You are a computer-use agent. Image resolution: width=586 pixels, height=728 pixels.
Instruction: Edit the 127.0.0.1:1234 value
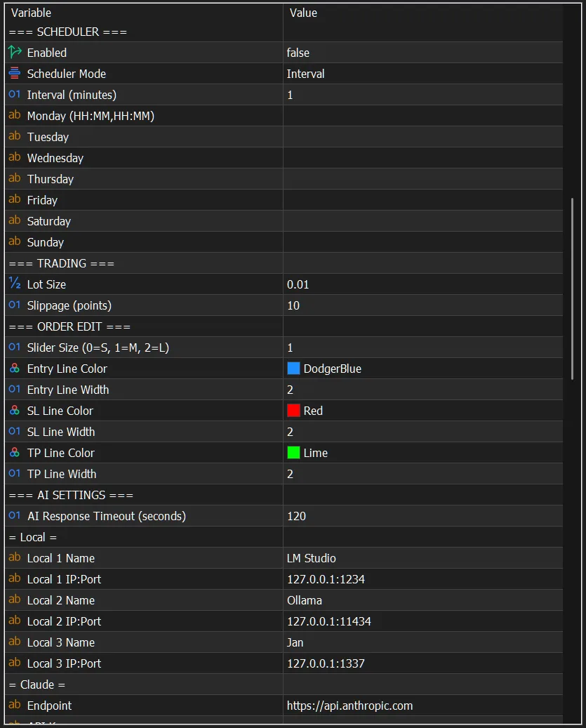[422, 579]
